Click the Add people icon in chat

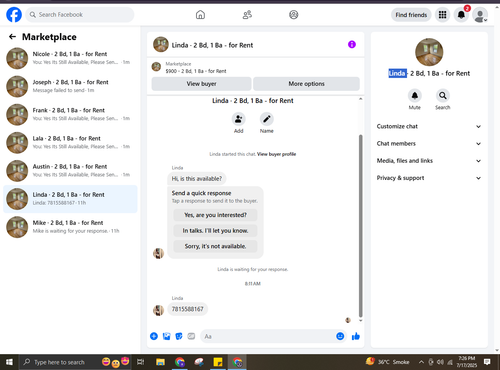click(x=238, y=119)
